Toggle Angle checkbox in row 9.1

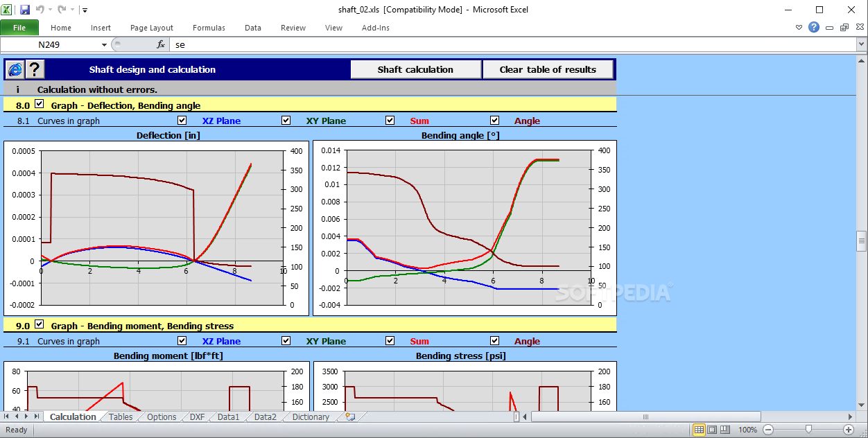pyautogui.click(x=494, y=340)
